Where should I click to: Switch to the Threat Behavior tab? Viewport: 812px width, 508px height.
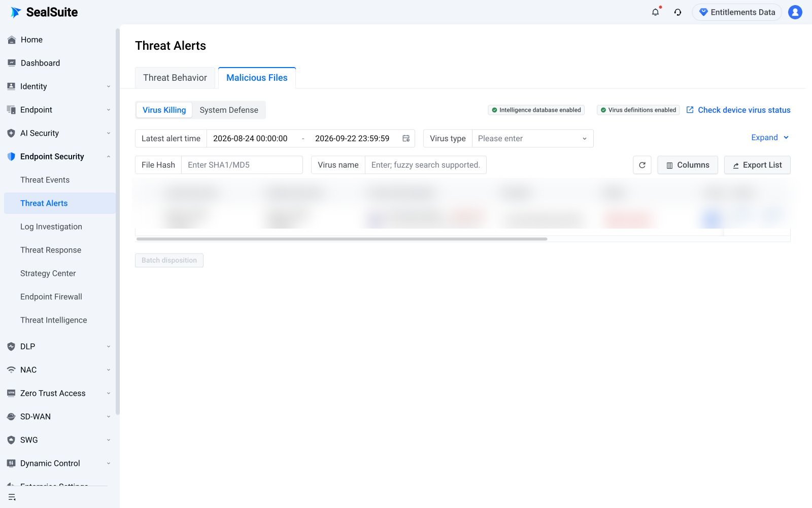pos(175,78)
